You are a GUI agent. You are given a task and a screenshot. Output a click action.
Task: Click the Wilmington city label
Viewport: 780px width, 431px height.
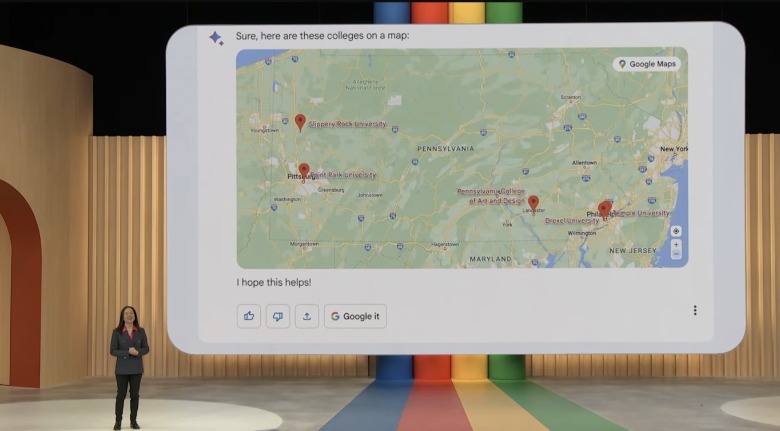(x=582, y=233)
